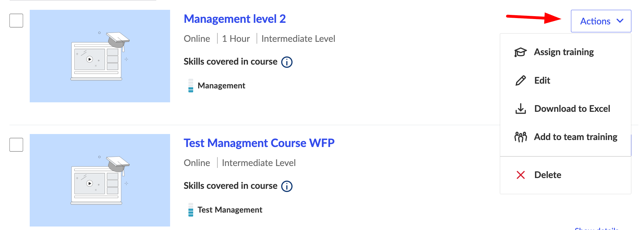Choose Assign training from the menu
The image size is (644, 230).
coord(564,52)
